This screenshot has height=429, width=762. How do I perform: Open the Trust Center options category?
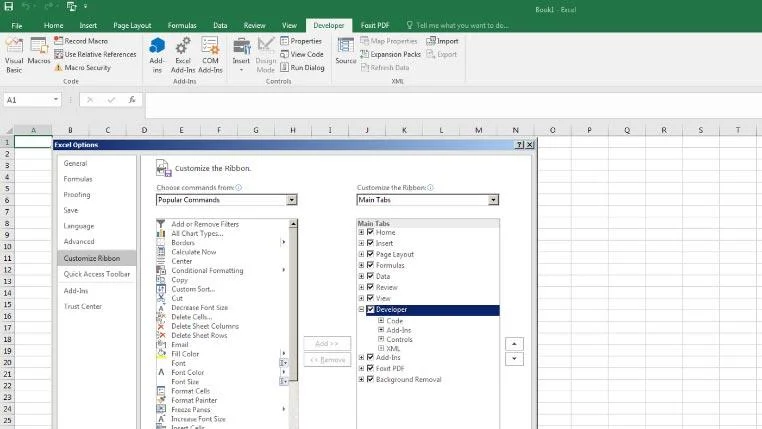point(97,307)
